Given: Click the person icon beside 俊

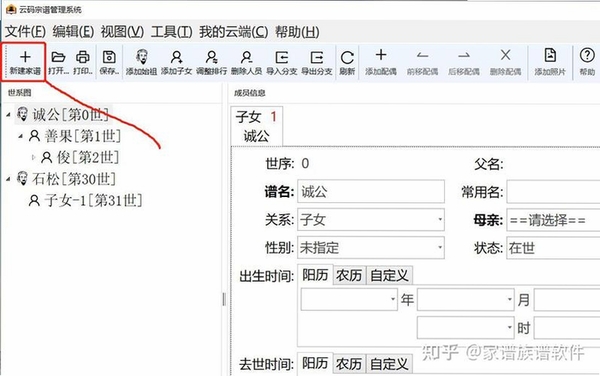Looking at the screenshot, I should [47, 157].
